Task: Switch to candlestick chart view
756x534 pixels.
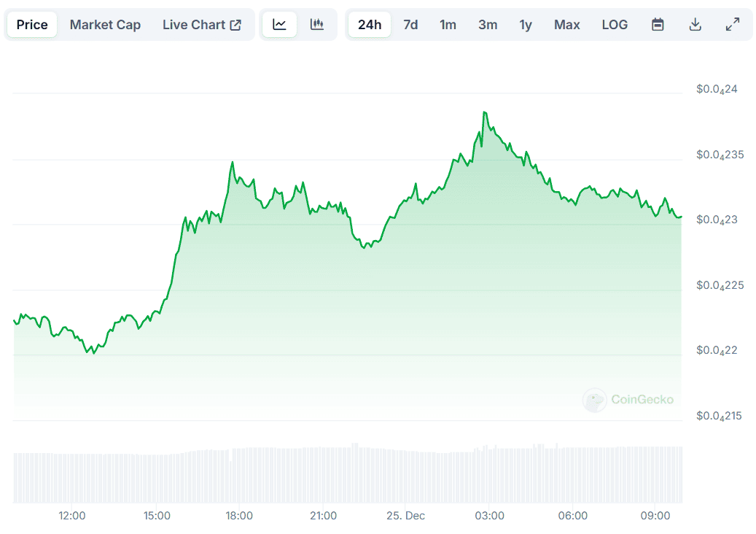Action: (316, 25)
